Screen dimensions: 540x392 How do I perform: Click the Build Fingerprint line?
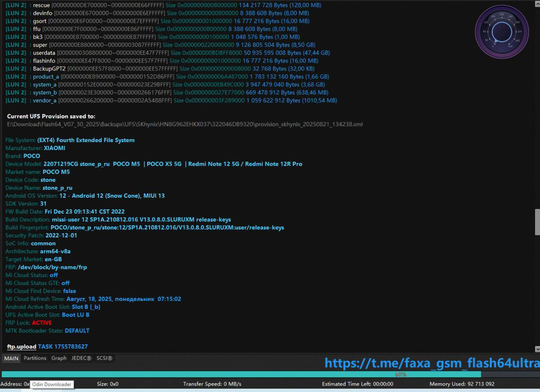(145, 227)
